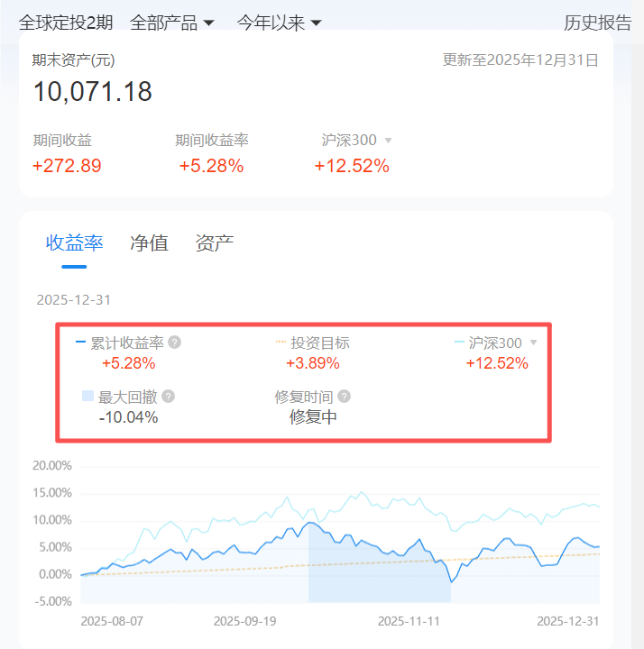
Task: Click the 2025-11-11 date on chart axis
Action: coord(408,621)
